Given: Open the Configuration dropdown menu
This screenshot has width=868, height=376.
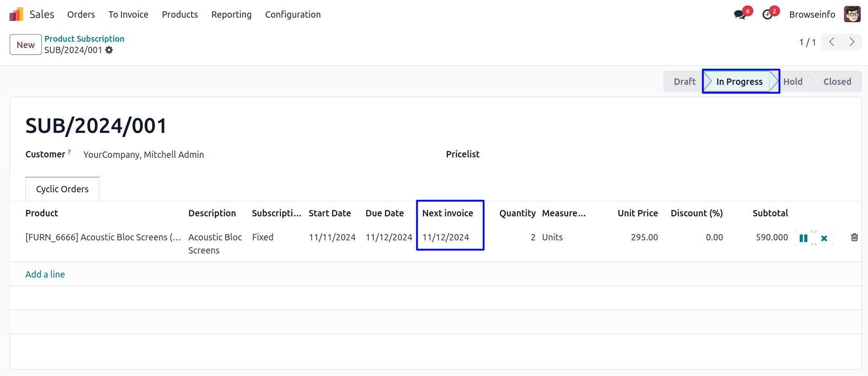Looking at the screenshot, I should click(x=293, y=15).
